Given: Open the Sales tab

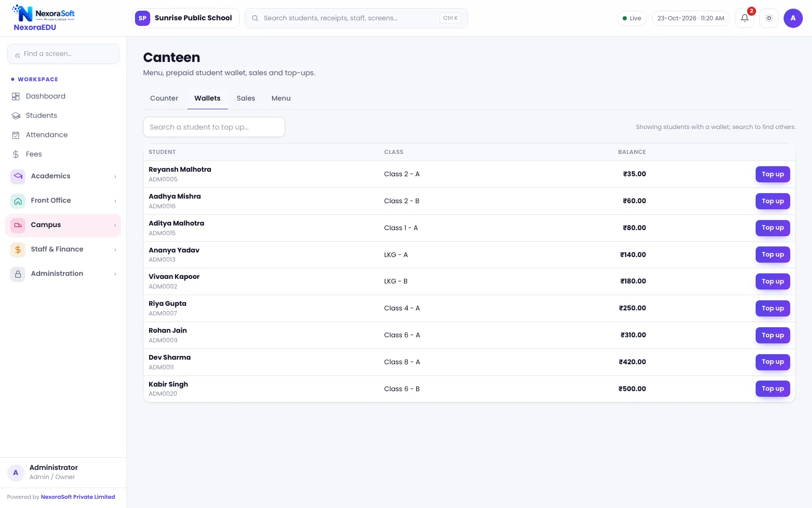Looking at the screenshot, I should pyautogui.click(x=246, y=99).
